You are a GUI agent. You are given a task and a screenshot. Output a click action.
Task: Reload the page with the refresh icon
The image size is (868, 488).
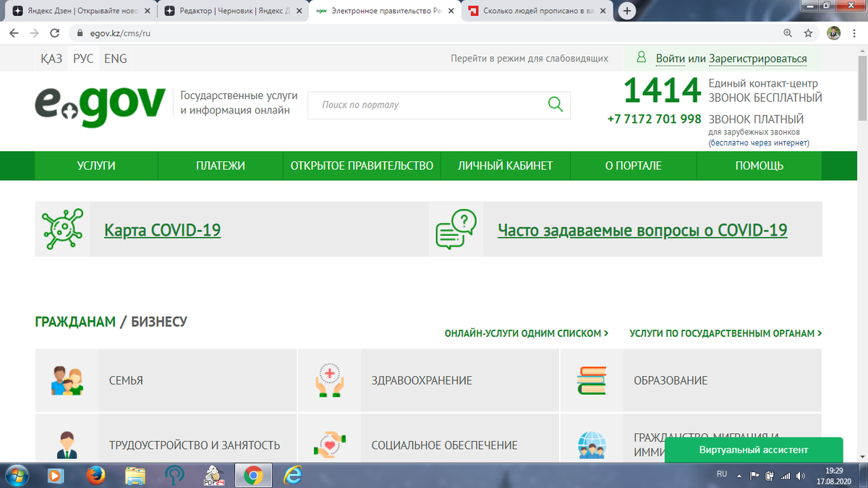[54, 33]
